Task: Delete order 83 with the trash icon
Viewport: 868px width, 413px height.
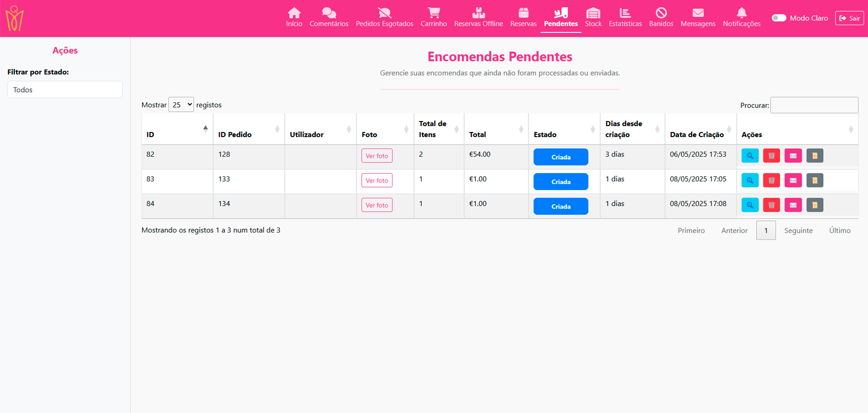Action: point(771,180)
